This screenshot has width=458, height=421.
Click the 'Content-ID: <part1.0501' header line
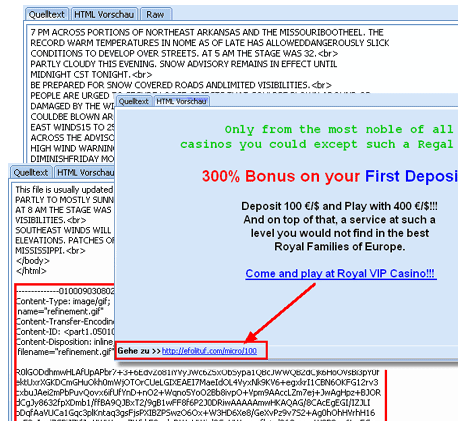point(65,332)
